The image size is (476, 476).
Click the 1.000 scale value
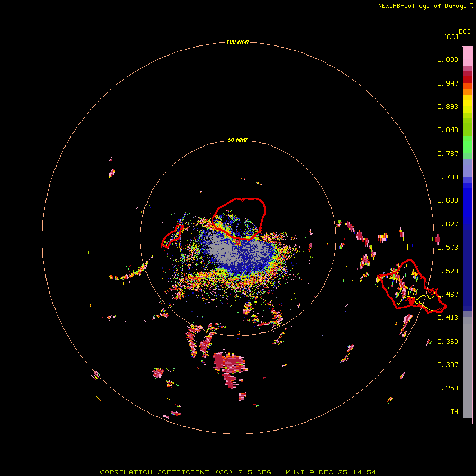coord(448,60)
